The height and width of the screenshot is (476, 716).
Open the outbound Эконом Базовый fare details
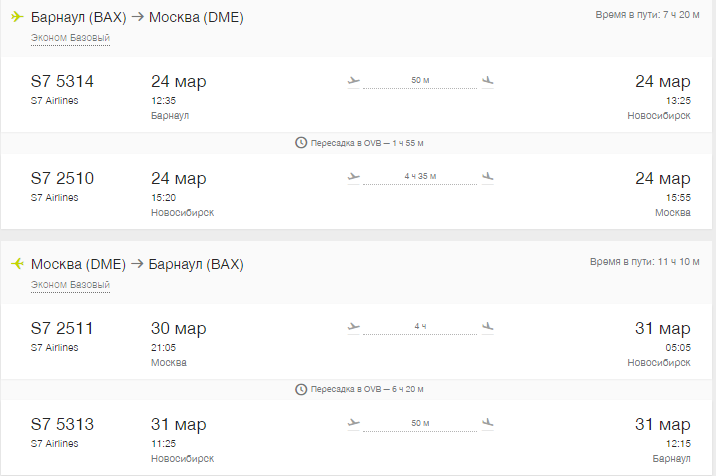pos(70,38)
